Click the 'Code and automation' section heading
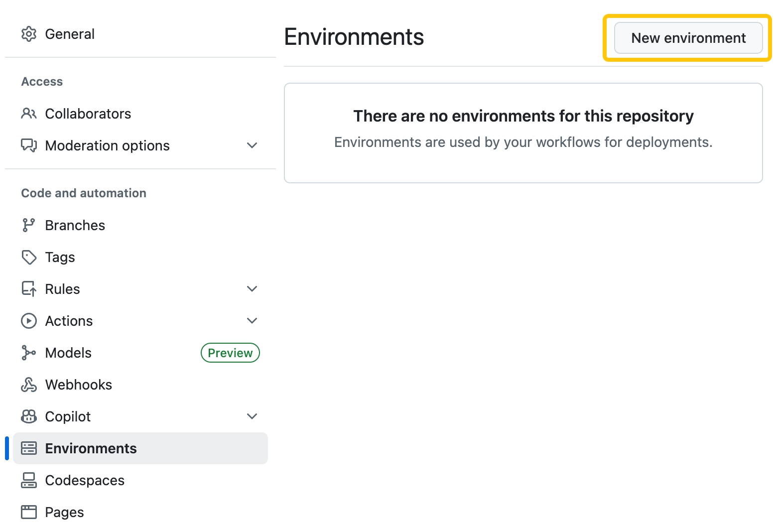Viewport: 777px width, 532px height. tap(84, 193)
